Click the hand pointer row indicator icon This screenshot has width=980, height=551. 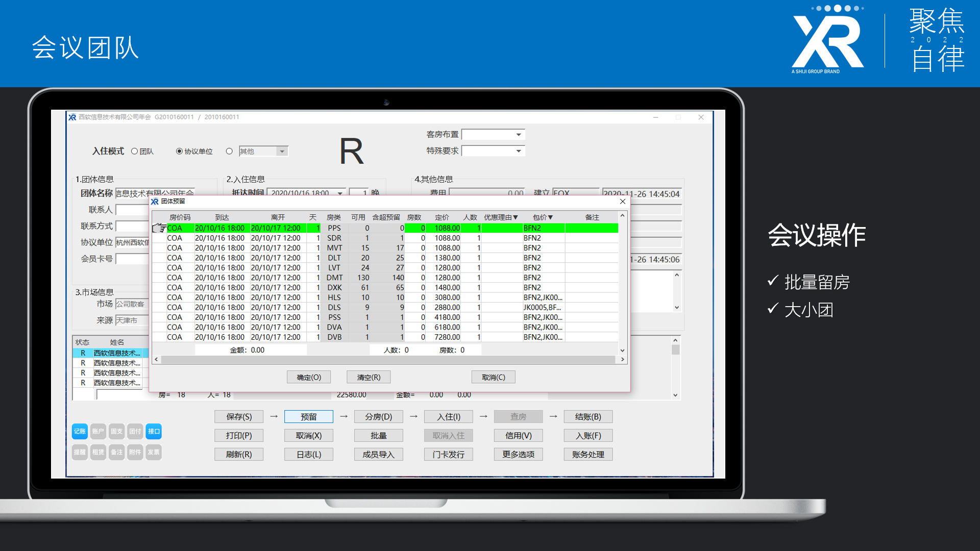(159, 228)
